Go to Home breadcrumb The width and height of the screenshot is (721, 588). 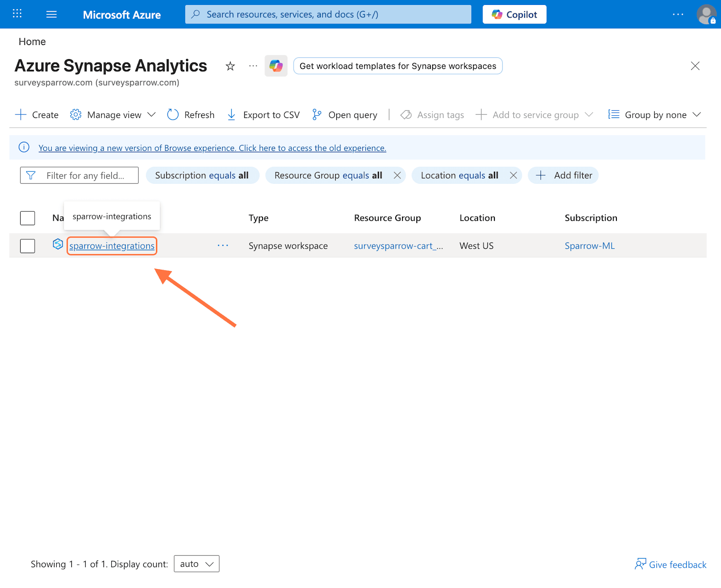coord(32,42)
